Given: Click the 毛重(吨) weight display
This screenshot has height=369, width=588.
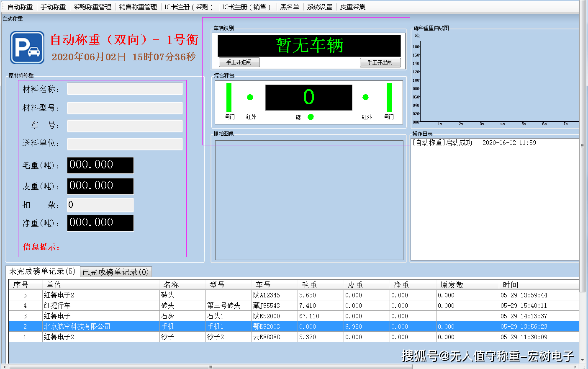Looking at the screenshot, I should click(x=100, y=165).
